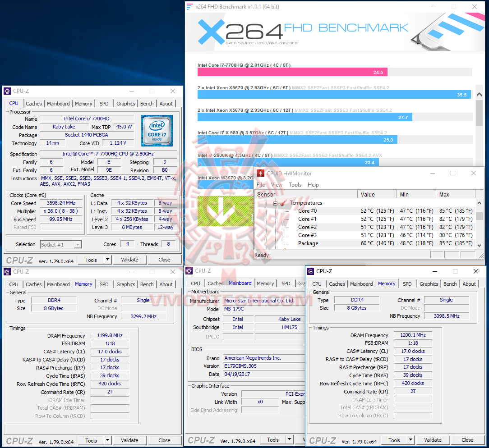This screenshot has height=448, width=489.
Task: Click scroll down arrow in HWMonitor sensor list
Action: coord(480,245)
